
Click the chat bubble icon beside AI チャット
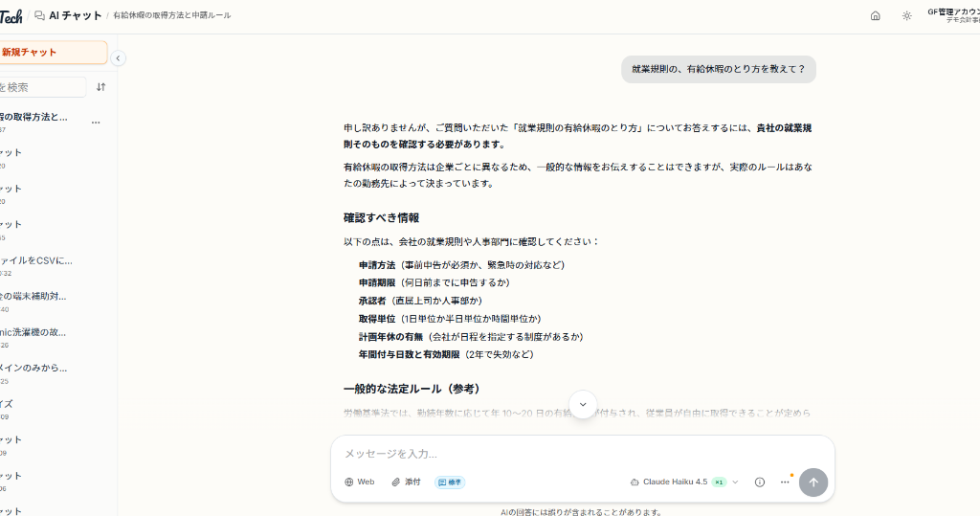pos(39,15)
